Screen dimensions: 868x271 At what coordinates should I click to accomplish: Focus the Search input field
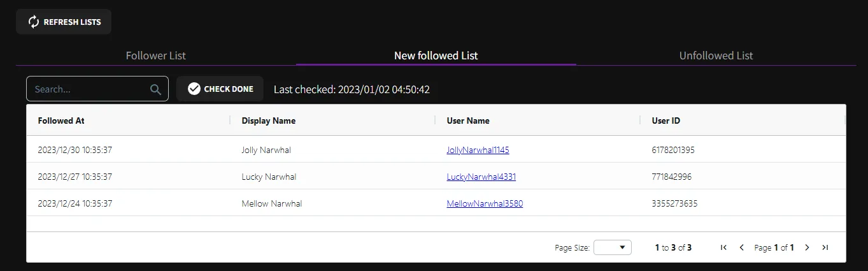pyautogui.click(x=89, y=89)
